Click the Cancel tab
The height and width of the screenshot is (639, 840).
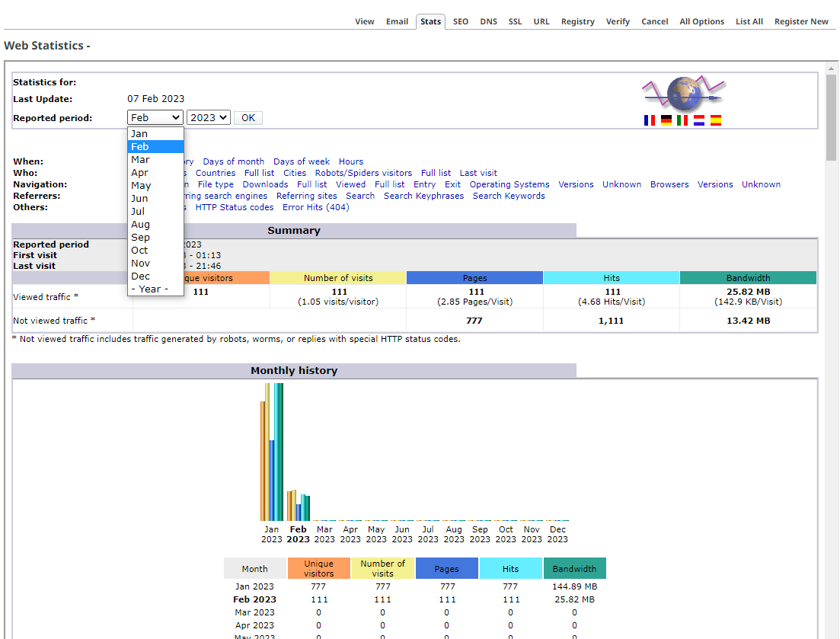[x=655, y=21]
